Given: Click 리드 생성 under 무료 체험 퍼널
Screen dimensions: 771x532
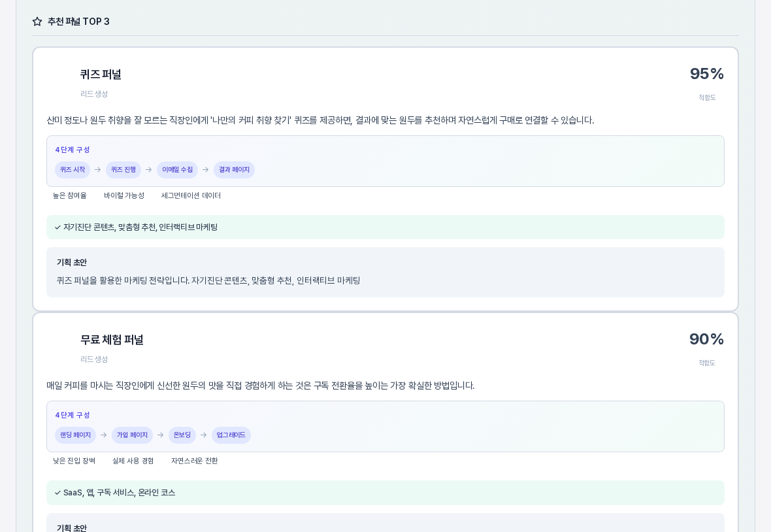Looking at the screenshot, I should [x=94, y=359].
